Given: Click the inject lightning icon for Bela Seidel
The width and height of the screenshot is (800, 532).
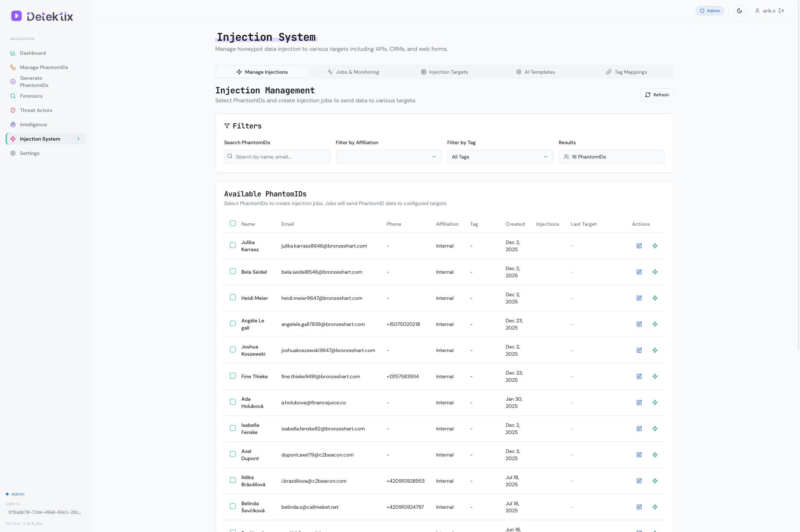Looking at the screenshot, I should click(655, 272).
